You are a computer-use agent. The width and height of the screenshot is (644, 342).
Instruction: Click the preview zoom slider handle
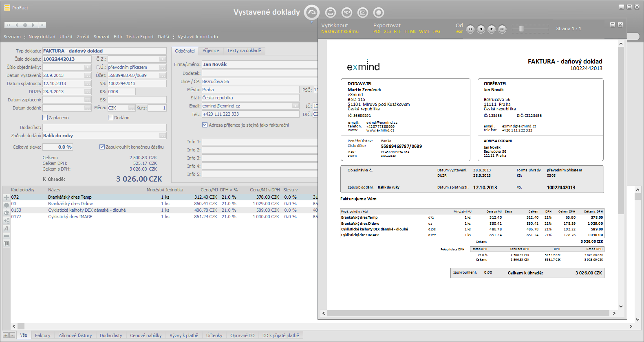pos(521,29)
